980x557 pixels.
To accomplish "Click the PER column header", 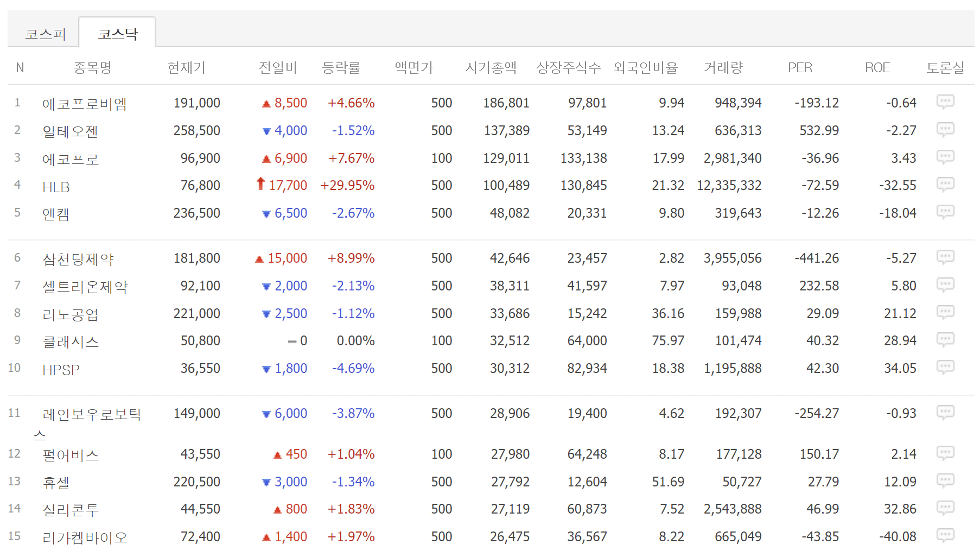I will coord(799,67).
